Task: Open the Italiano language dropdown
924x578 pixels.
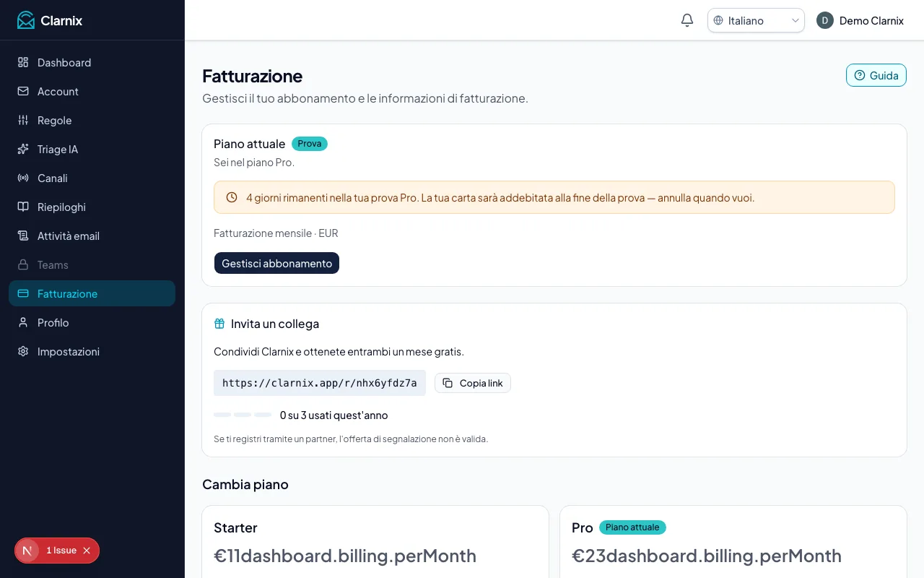Action: (x=756, y=20)
